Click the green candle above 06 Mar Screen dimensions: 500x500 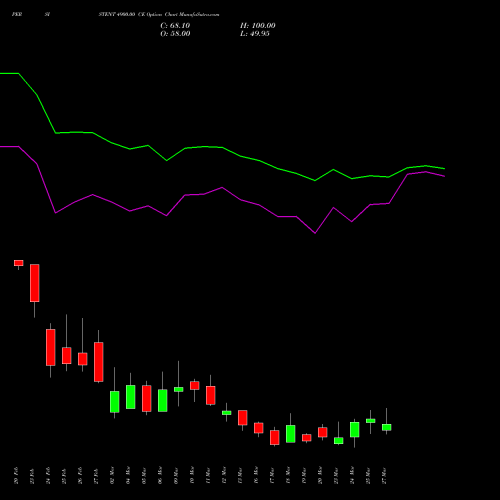[x=163, y=400]
